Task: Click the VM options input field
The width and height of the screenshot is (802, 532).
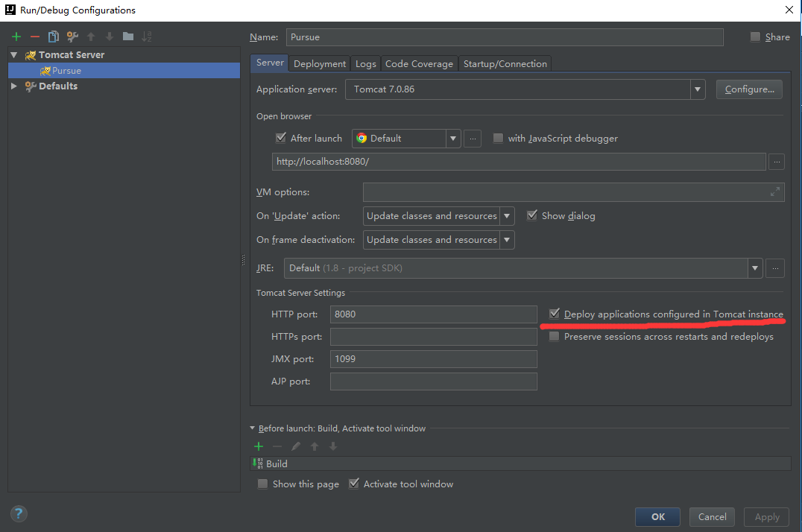Action: 573,191
